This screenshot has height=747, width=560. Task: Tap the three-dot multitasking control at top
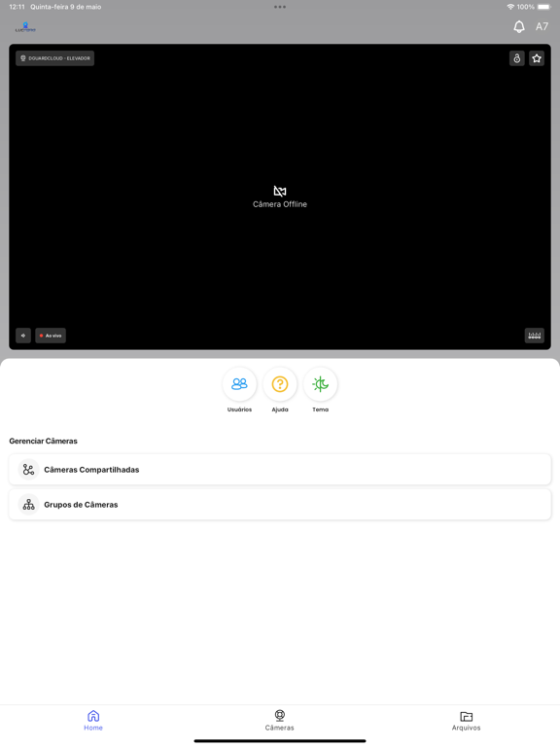[x=280, y=7]
